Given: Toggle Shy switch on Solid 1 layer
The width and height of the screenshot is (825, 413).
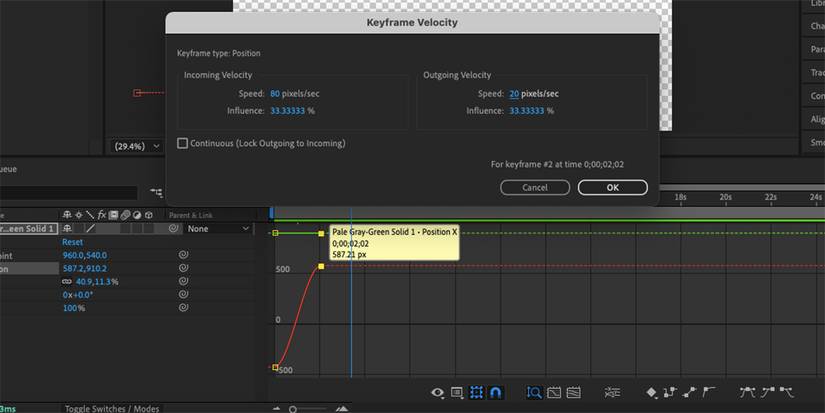Looking at the screenshot, I should tap(67, 229).
